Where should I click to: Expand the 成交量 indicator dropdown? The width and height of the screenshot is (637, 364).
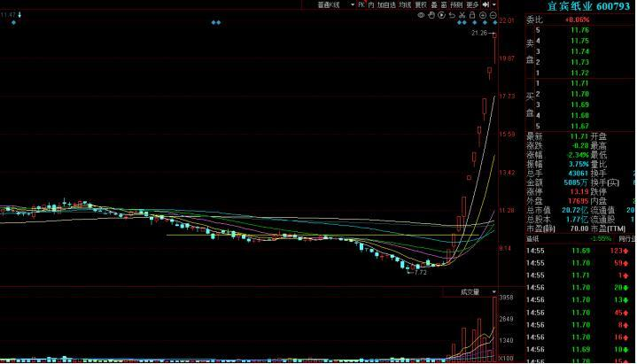point(493,291)
